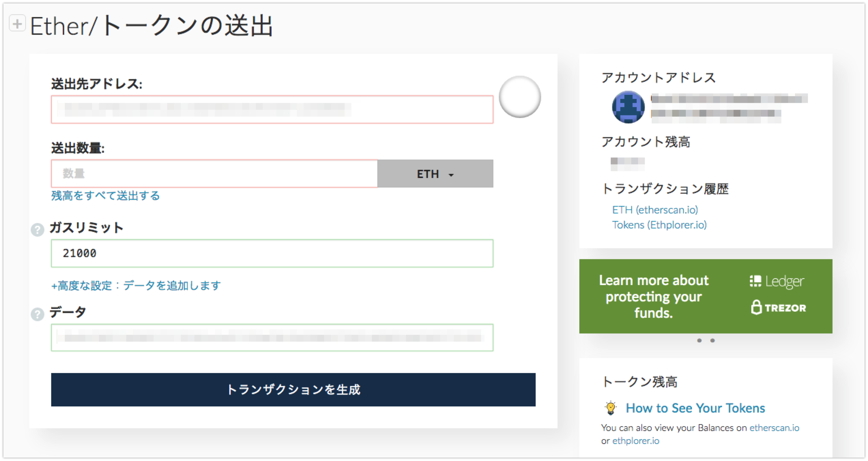
Task: Click the 数量 amount input field
Action: [x=214, y=174]
